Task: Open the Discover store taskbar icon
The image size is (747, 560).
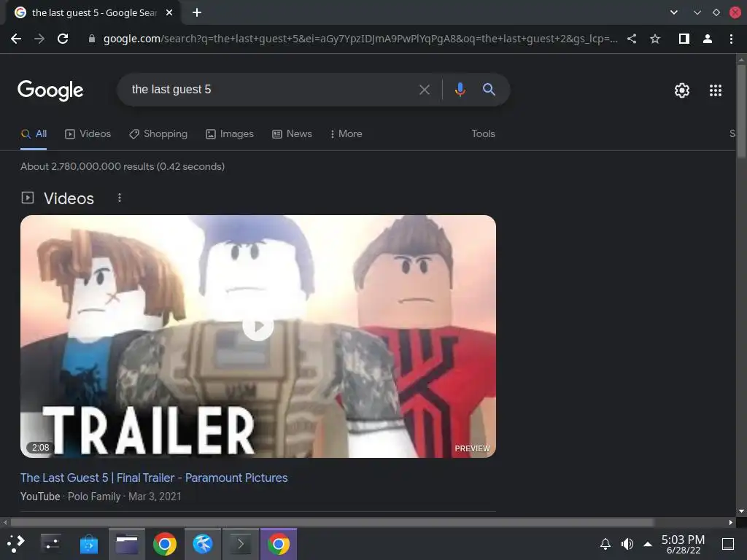Action: (88, 544)
